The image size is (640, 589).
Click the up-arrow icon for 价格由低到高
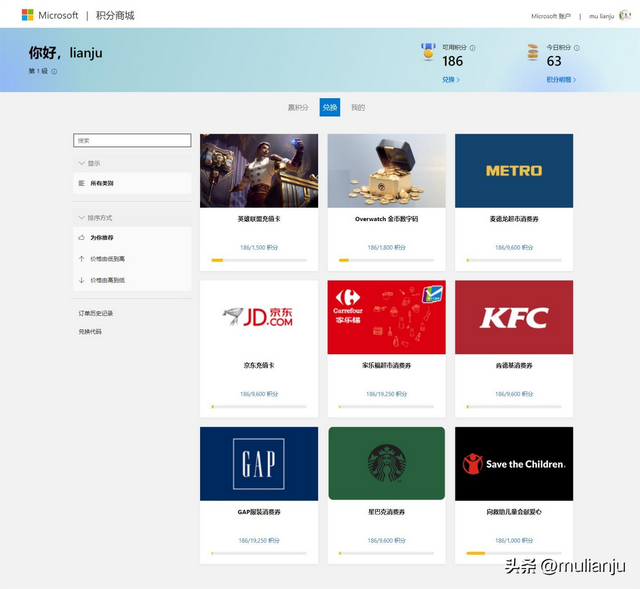[x=81, y=259]
